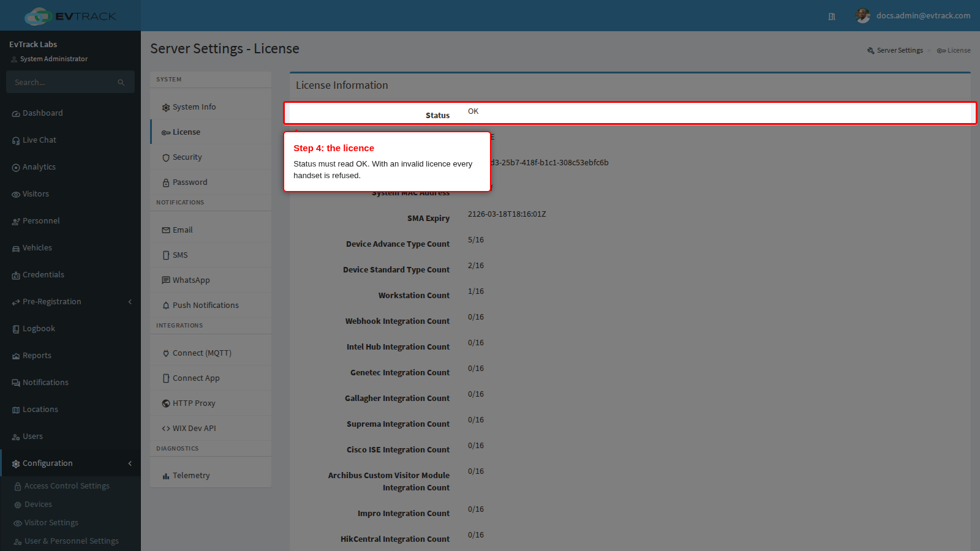Click the WhatsApp message icon
Viewport: 980px width, 551px height.
(x=166, y=280)
